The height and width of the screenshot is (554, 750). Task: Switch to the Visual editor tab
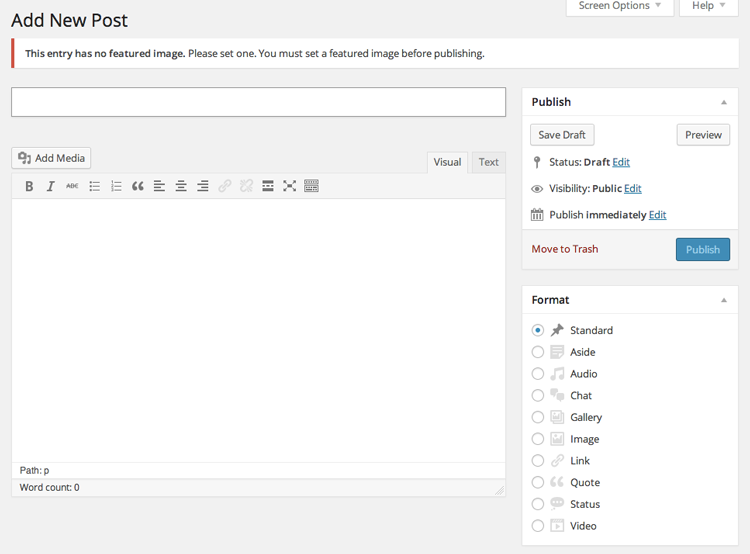tap(447, 162)
